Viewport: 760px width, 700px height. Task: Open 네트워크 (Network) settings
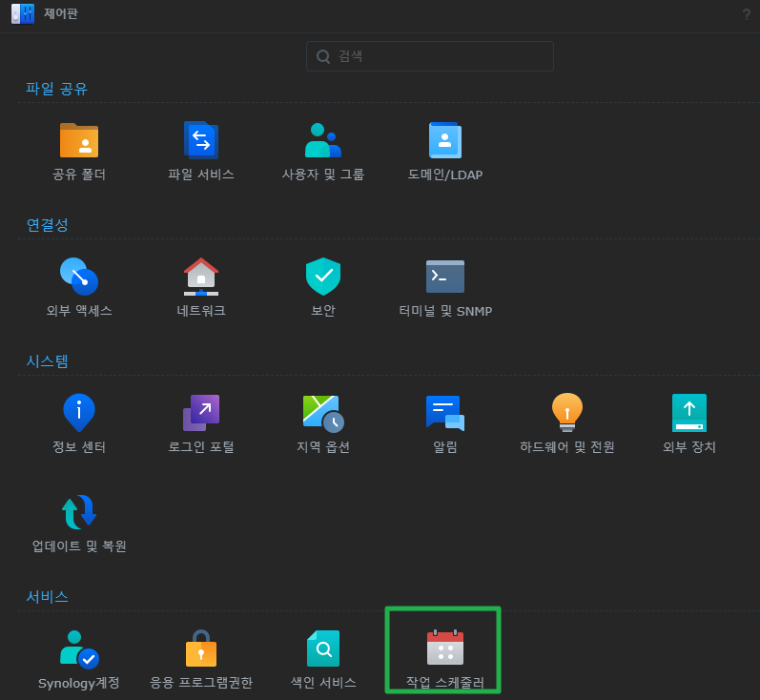[201, 277]
